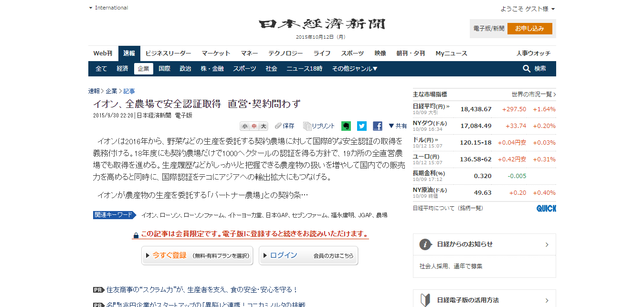This screenshot has height=307, width=644.
Task: Click the ログイン login button
Action: tap(308, 255)
